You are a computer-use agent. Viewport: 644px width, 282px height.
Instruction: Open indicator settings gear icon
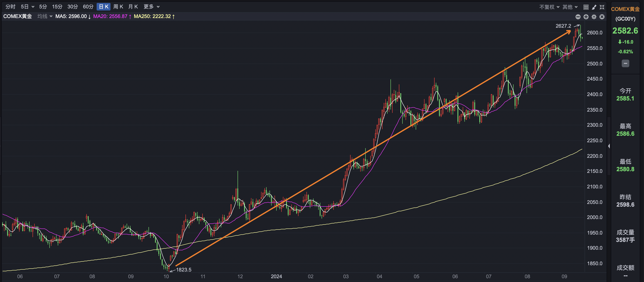point(594,17)
